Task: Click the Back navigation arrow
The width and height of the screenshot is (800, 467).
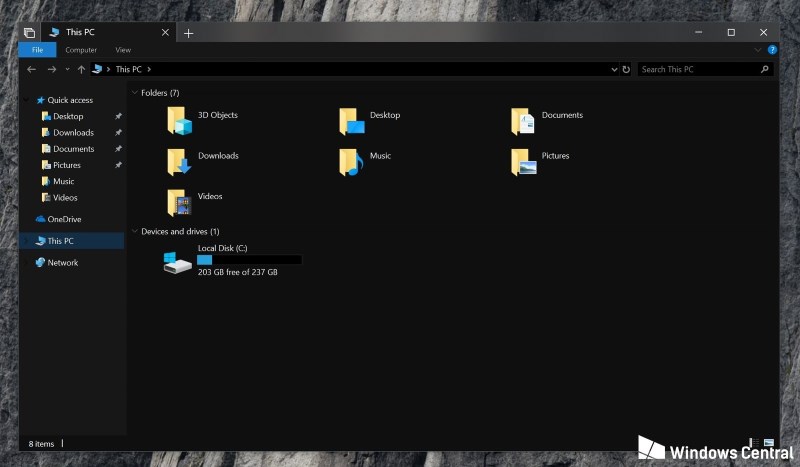Action: point(32,70)
